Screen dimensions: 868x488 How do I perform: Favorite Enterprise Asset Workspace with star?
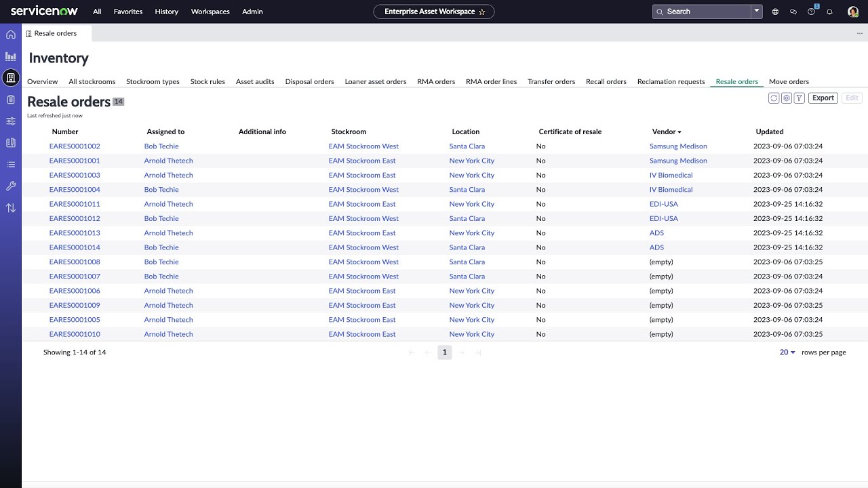pyautogui.click(x=482, y=12)
